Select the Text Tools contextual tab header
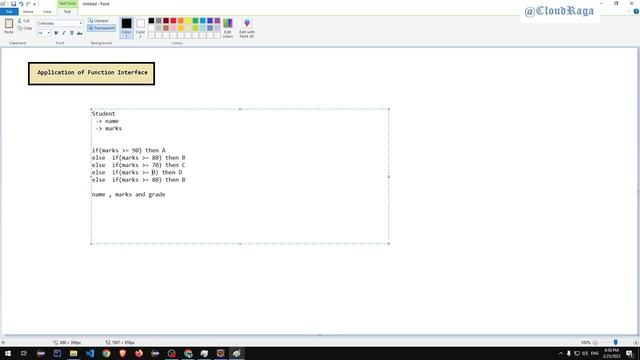640x360 pixels. coord(67,4)
